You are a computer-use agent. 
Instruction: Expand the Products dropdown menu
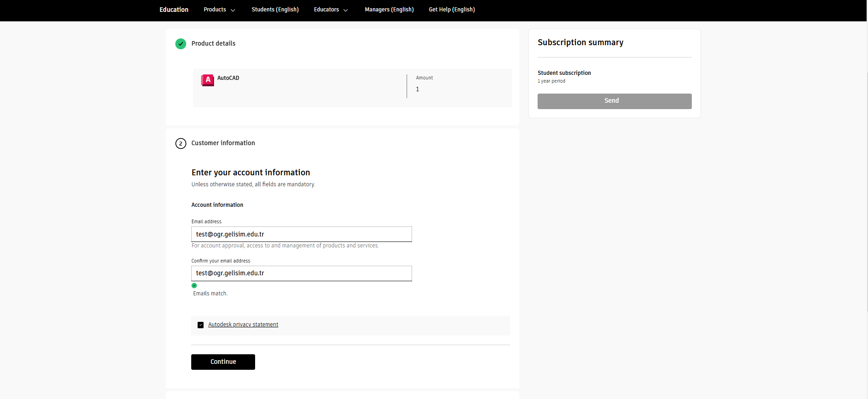click(220, 10)
